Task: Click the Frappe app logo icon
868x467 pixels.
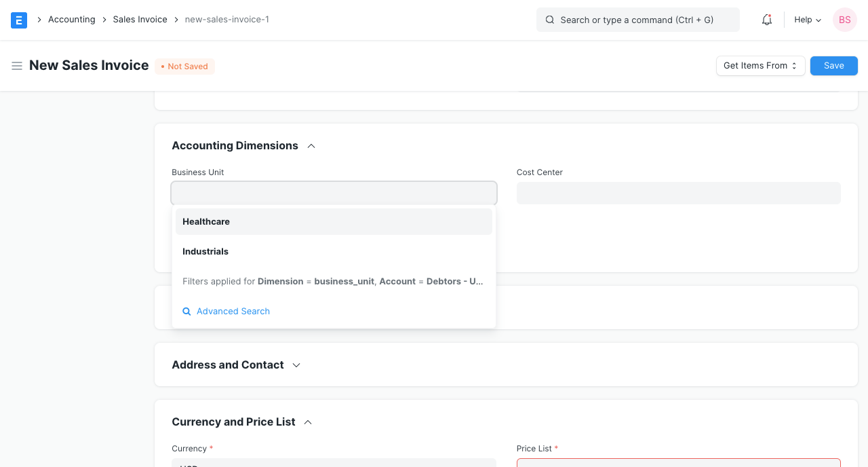Action: coord(18,20)
